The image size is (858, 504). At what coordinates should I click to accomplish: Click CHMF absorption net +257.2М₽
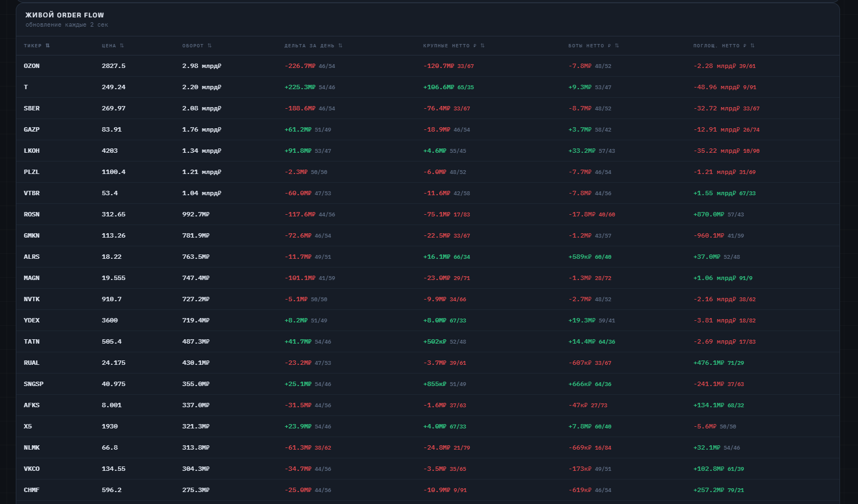tap(708, 490)
